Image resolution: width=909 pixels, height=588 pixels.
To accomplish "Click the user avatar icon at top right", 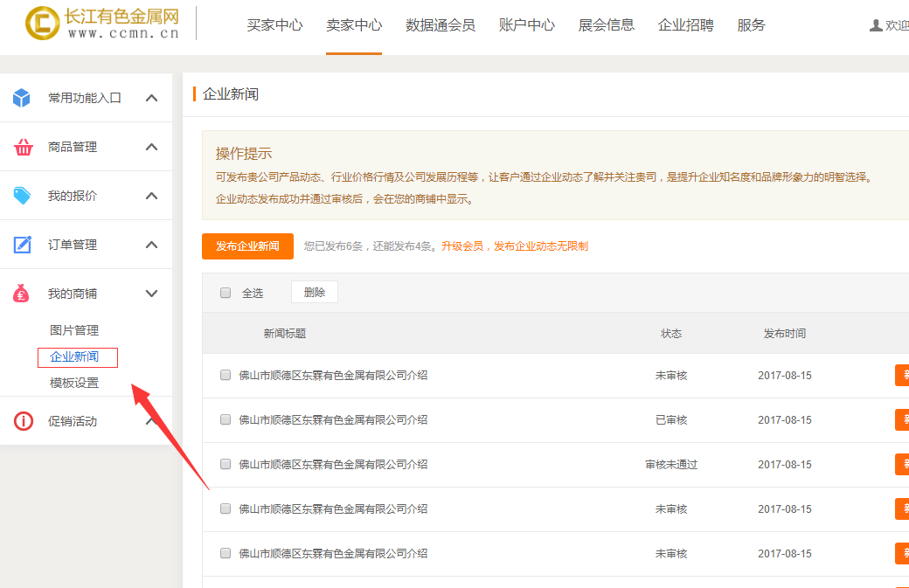I will point(876,25).
